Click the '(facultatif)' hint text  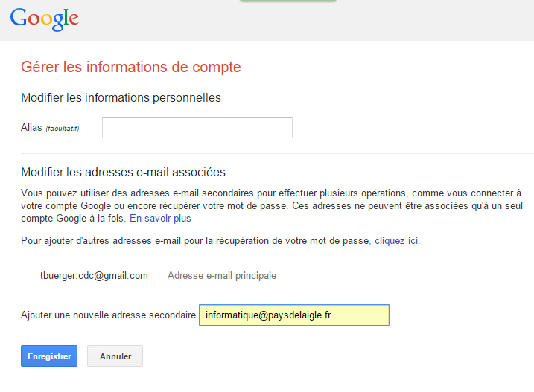pyautogui.click(x=63, y=129)
